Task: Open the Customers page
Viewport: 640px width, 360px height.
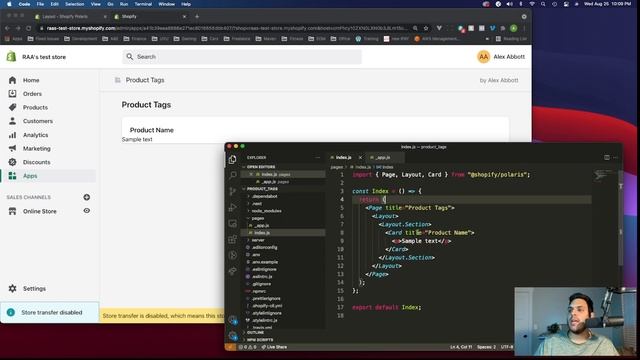Action: (38, 121)
